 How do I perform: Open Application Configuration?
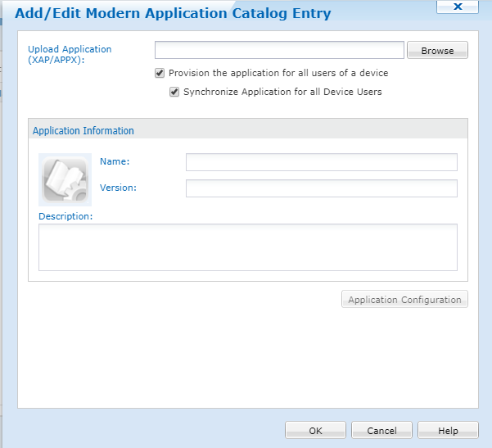pos(404,300)
